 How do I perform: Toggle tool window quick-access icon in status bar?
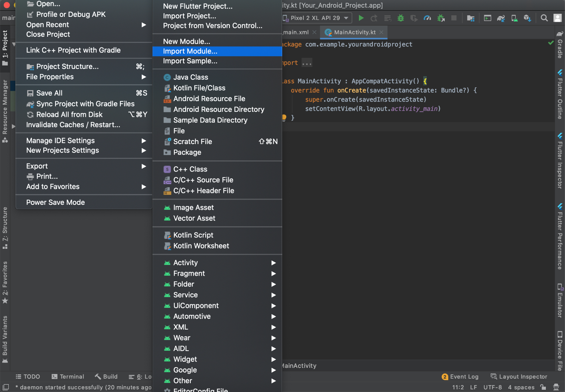coord(5,387)
